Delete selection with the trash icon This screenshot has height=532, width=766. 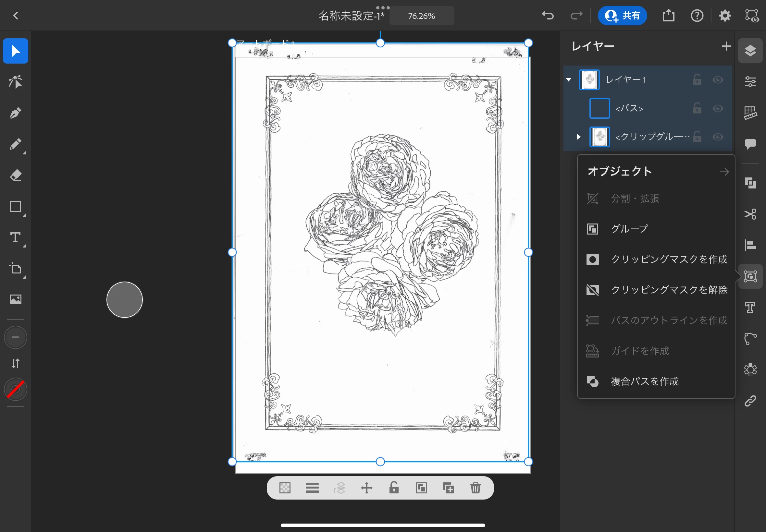click(475, 488)
